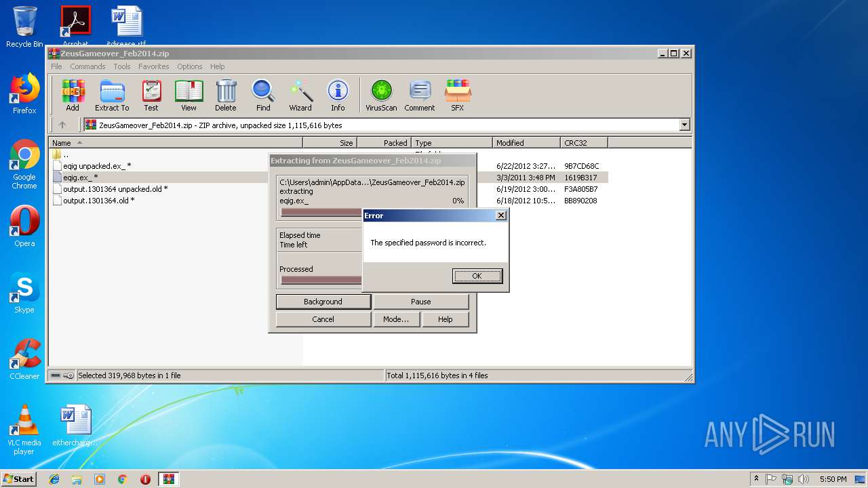
Task: Open the Tools menu
Action: point(122,66)
